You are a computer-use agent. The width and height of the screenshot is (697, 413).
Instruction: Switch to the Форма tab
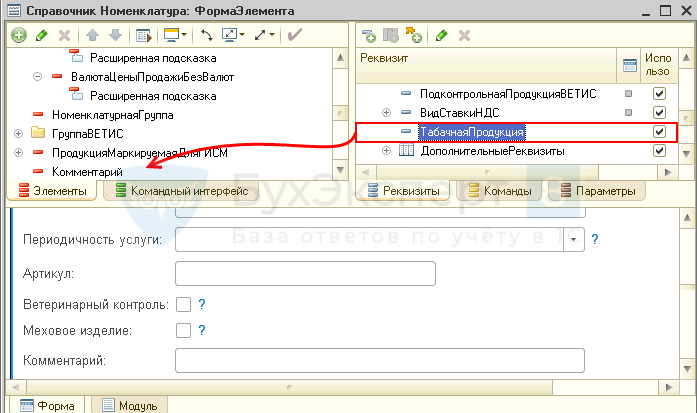click(47, 405)
